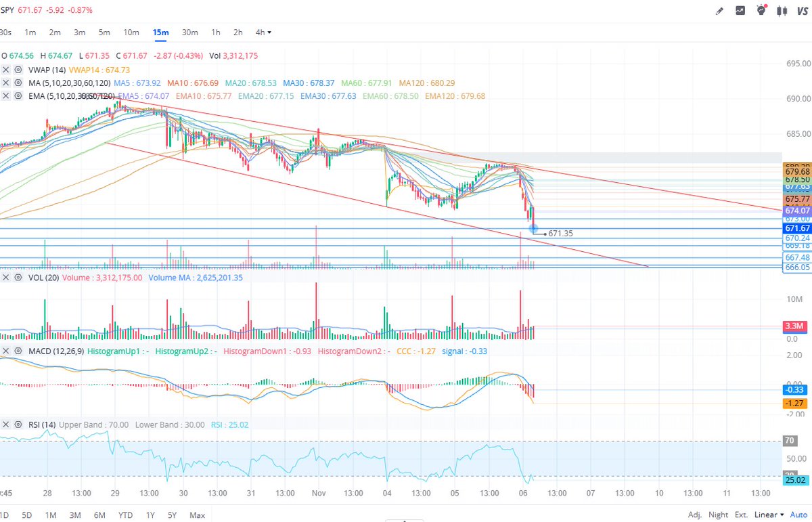The image size is (812, 522).
Task: Open the chart snapshot icon
Action: [740, 11]
